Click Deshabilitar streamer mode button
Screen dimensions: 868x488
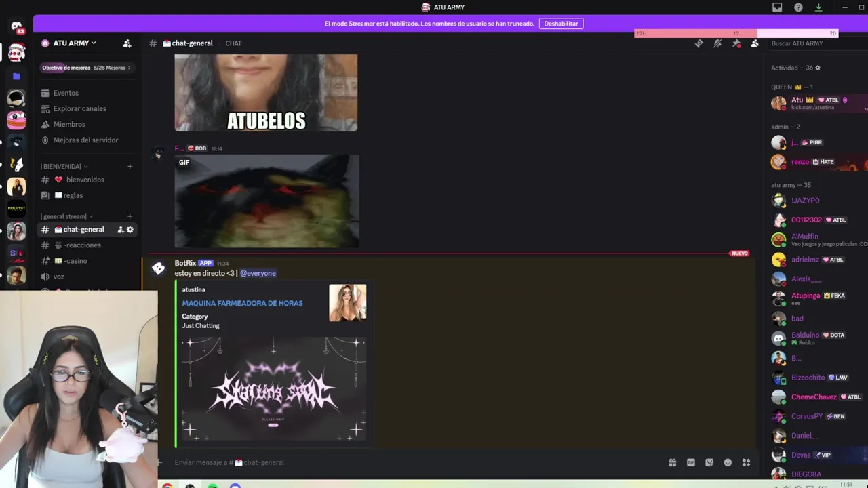point(561,24)
